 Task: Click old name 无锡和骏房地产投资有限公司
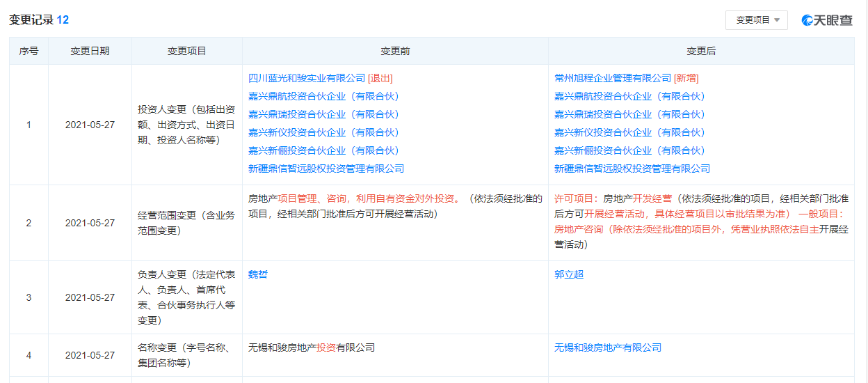[312, 347]
